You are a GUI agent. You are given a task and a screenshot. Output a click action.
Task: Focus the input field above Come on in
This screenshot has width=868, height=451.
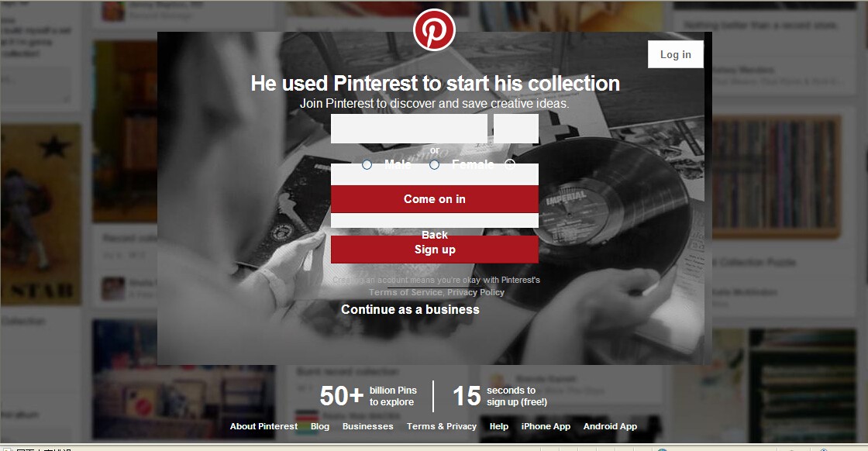[x=435, y=174]
